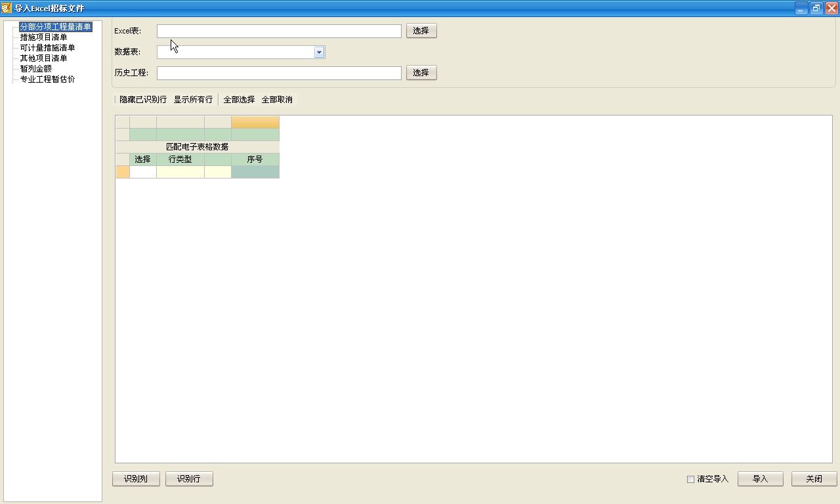Click into the Excel表 file path field

[279, 31]
